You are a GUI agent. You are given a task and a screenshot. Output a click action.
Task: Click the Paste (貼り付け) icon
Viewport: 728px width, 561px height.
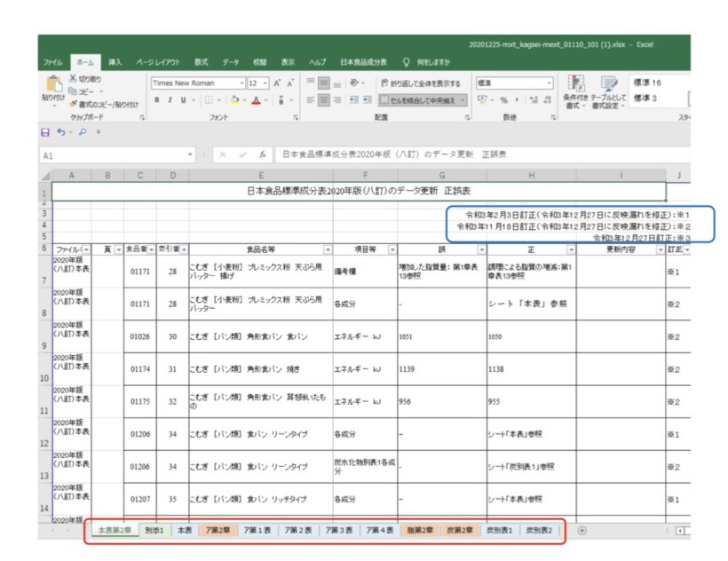[52, 85]
